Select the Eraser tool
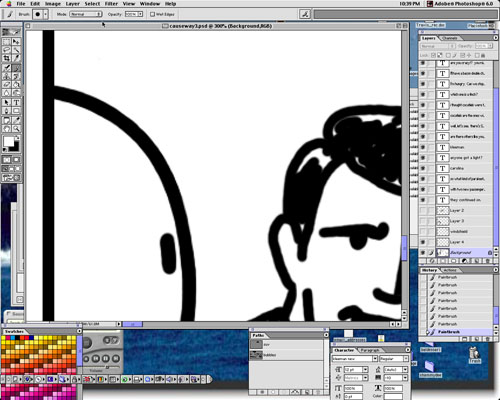 click(7, 85)
